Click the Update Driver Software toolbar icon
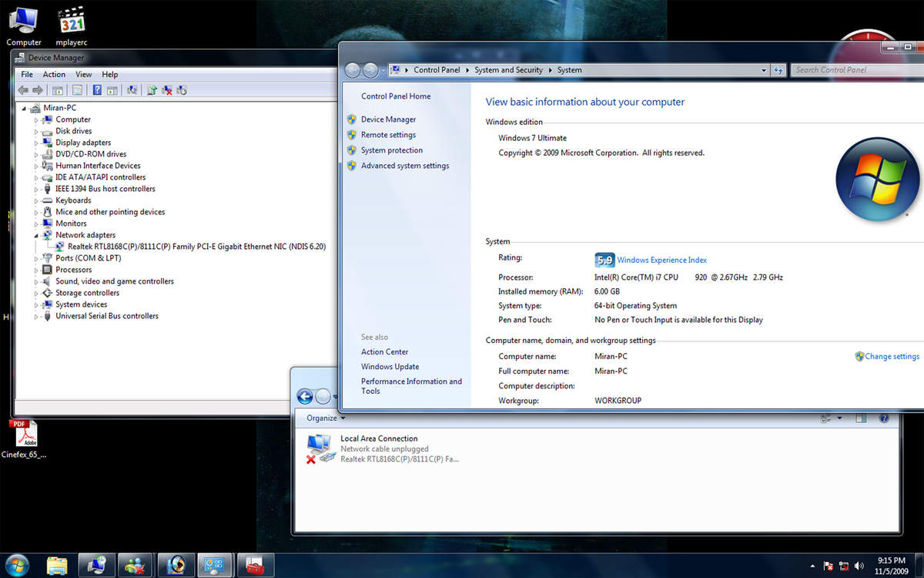Screen dimensions: 924x578 [x=152, y=90]
